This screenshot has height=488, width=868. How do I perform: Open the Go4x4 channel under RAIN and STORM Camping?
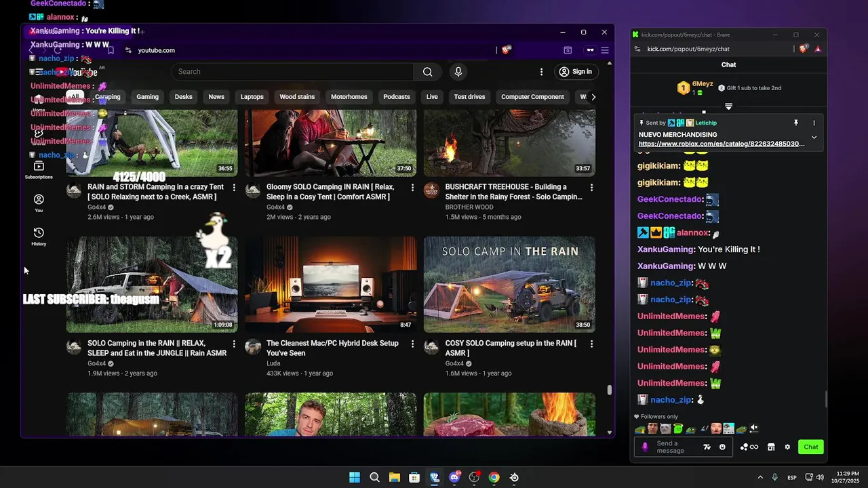96,207
